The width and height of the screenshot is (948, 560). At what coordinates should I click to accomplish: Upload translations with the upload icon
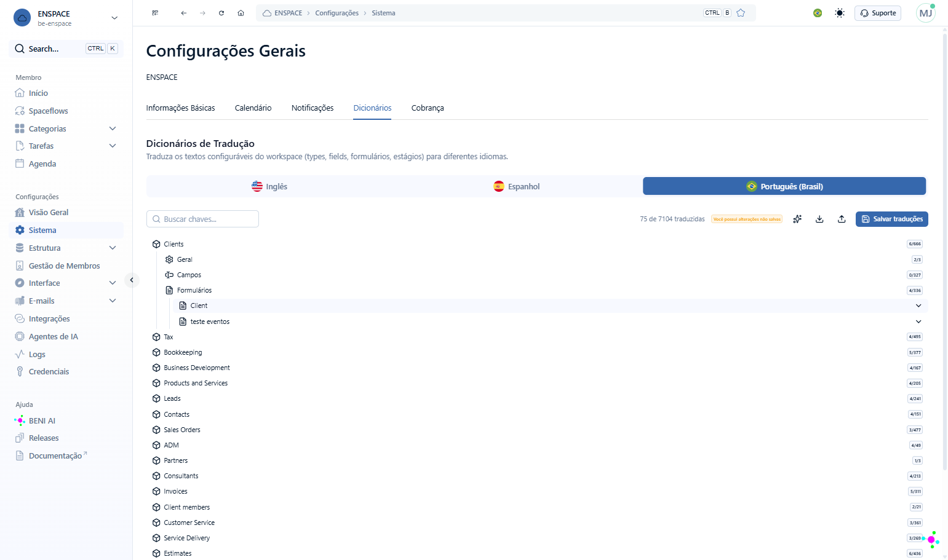[842, 219]
